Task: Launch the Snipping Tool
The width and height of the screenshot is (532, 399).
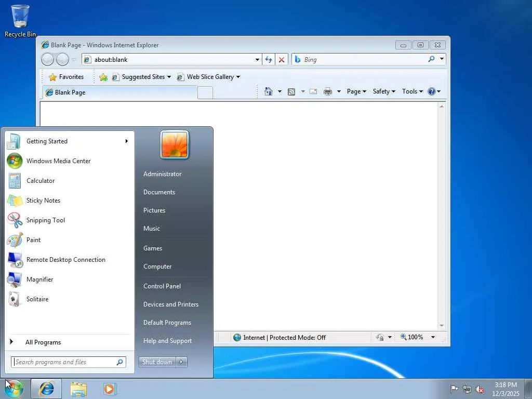Action: [x=70, y=220]
